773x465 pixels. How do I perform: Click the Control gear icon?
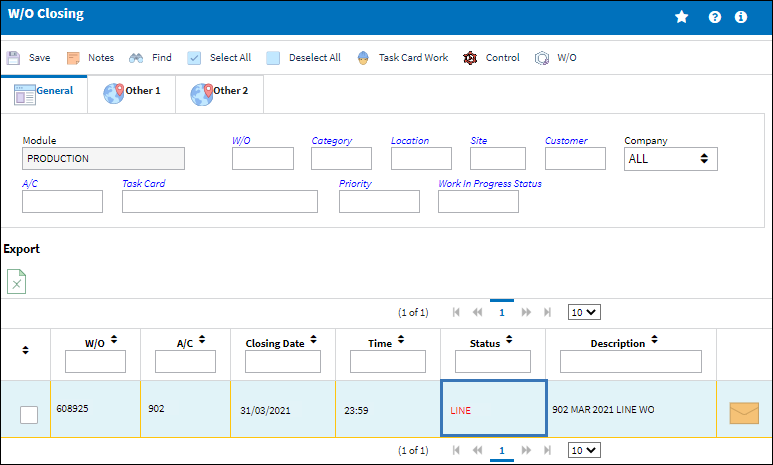tap(470, 58)
